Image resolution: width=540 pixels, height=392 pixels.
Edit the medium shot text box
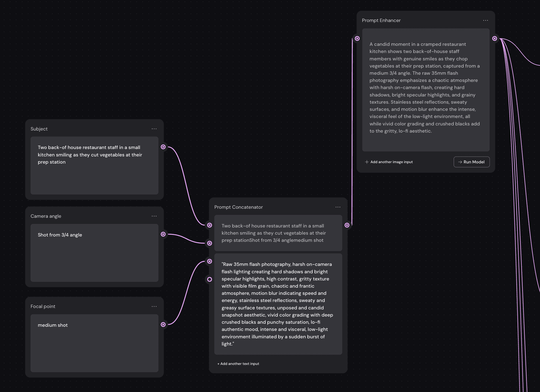tap(94, 343)
